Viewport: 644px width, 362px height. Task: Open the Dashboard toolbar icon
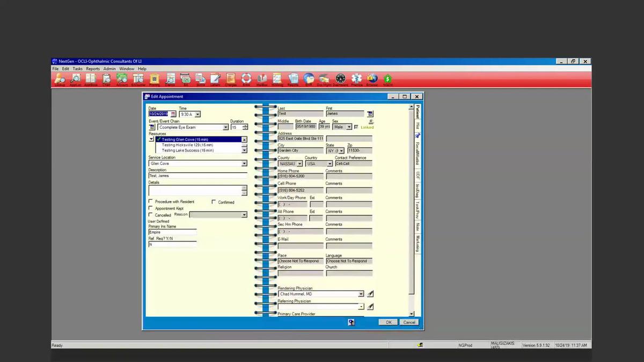coord(340,79)
